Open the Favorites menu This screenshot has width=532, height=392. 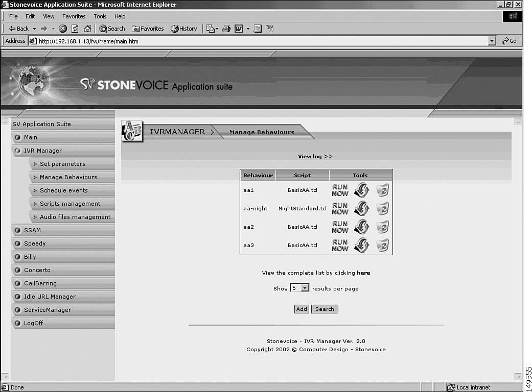74,16
